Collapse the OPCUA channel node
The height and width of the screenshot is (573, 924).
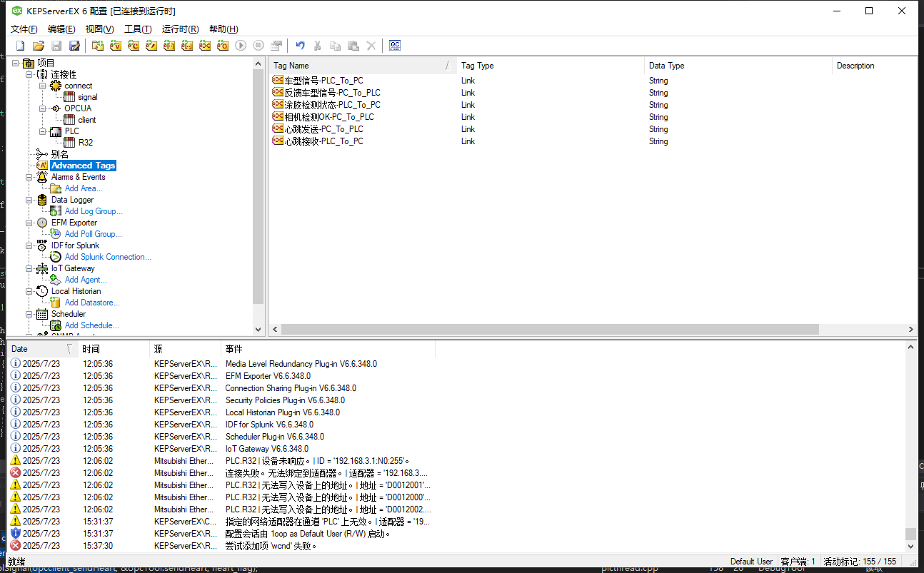coord(43,108)
